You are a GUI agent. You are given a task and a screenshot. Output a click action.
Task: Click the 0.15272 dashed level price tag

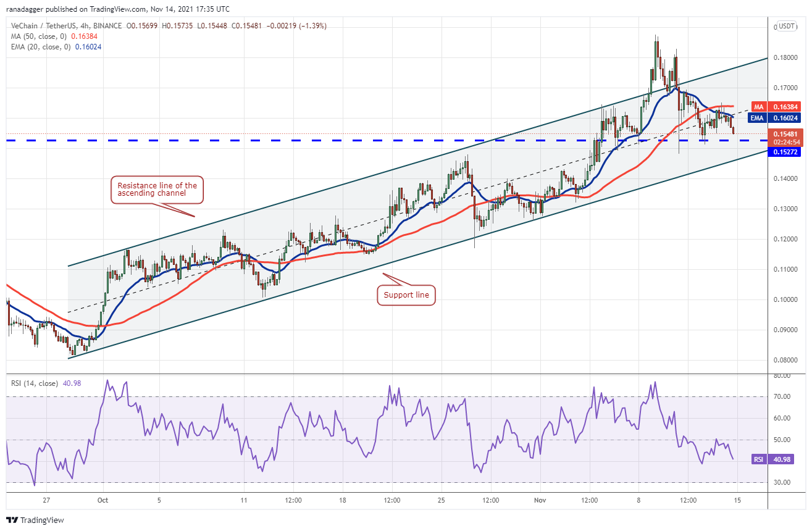pos(784,152)
